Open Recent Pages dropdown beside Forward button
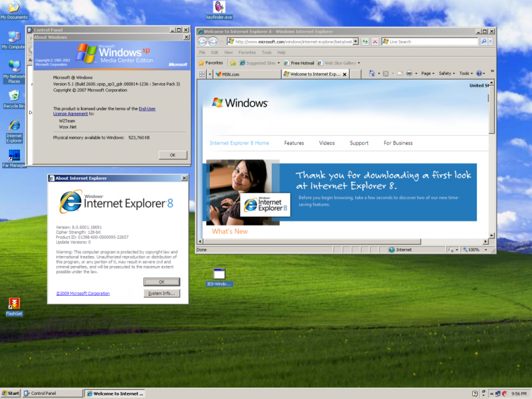Image resolution: width=532 pixels, height=399 pixels. pyautogui.click(x=221, y=42)
